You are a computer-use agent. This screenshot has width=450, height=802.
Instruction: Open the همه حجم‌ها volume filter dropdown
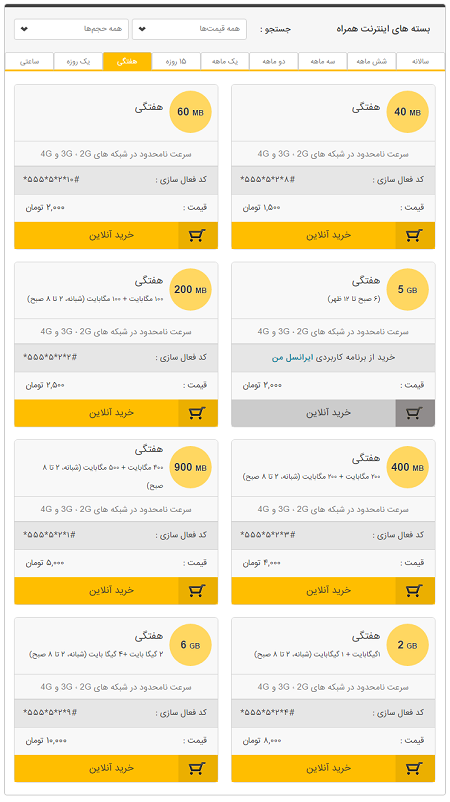click(x=72, y=29)
